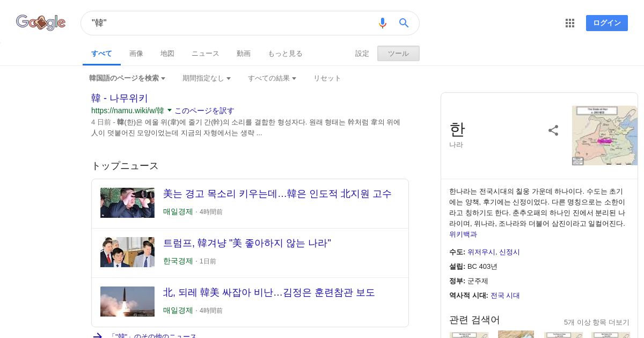The height and width of the screenshot is (338, 644).
Task: Open 設定 options
Action: [x=362, y=54]
